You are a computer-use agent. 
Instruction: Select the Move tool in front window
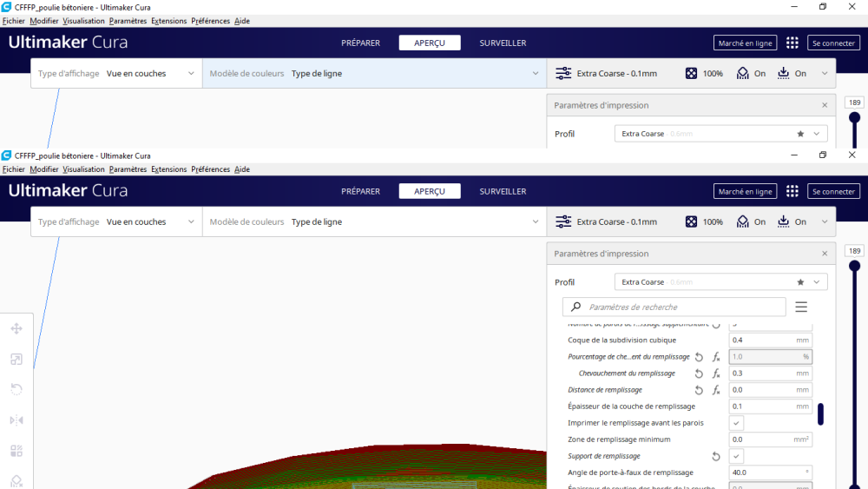(x=16, y=329)
